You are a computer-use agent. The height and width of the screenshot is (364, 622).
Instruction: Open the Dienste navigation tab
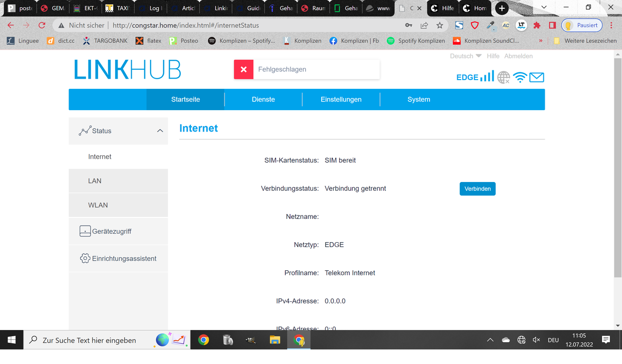263,99
